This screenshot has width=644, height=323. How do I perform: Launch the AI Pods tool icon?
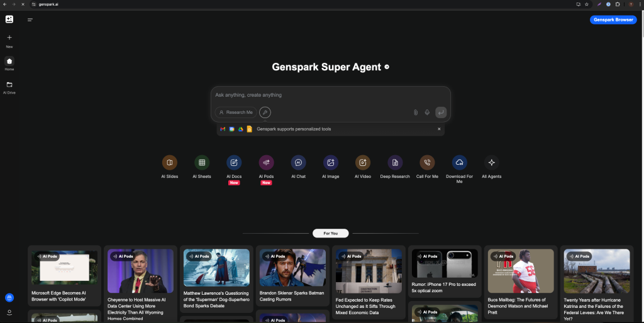pos(266,163)
